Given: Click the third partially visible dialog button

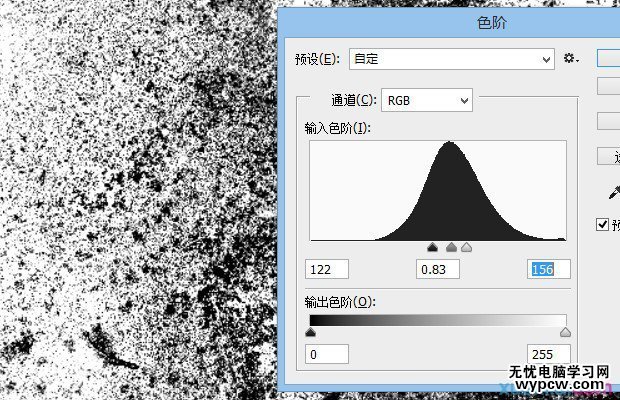Looking at the screenshot, I should (609, 121).
